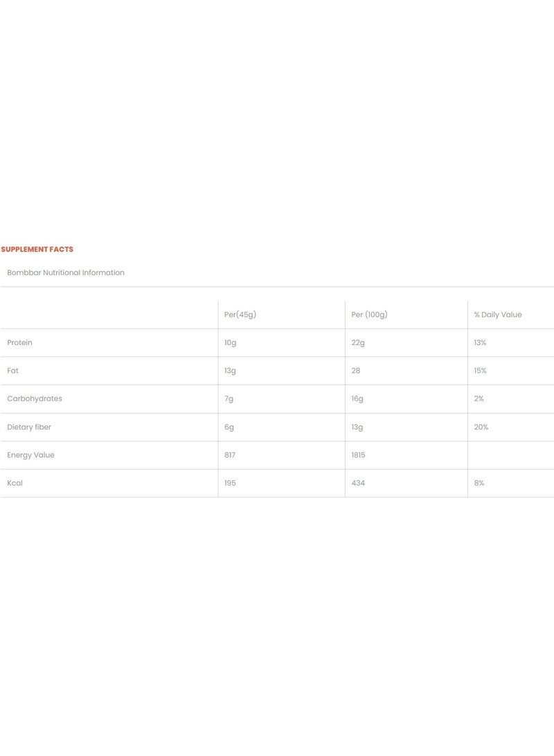Select the Bombbar Nutritional Information caption

coord(66,273)
